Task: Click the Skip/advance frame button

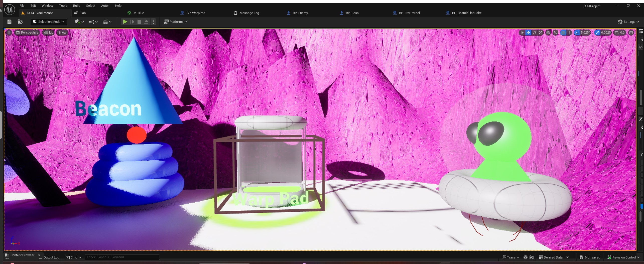Action: tap(132, 22)
